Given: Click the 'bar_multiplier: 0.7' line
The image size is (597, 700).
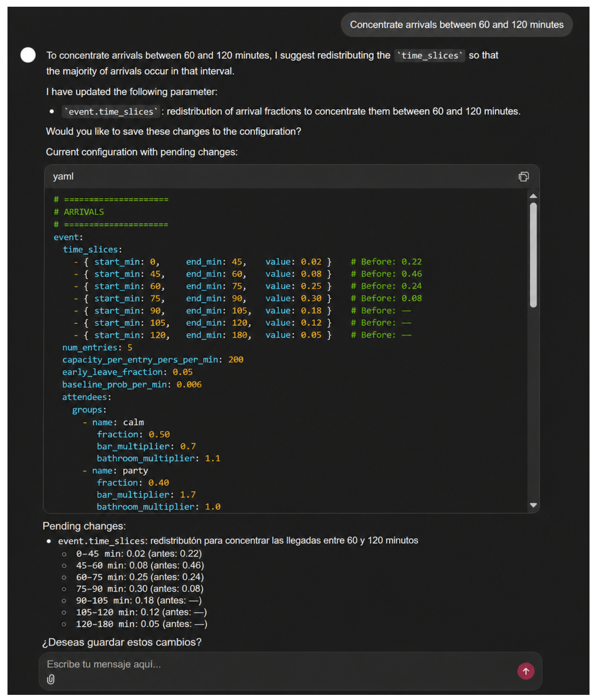Looking at the screenshot, I should point(146,447).
